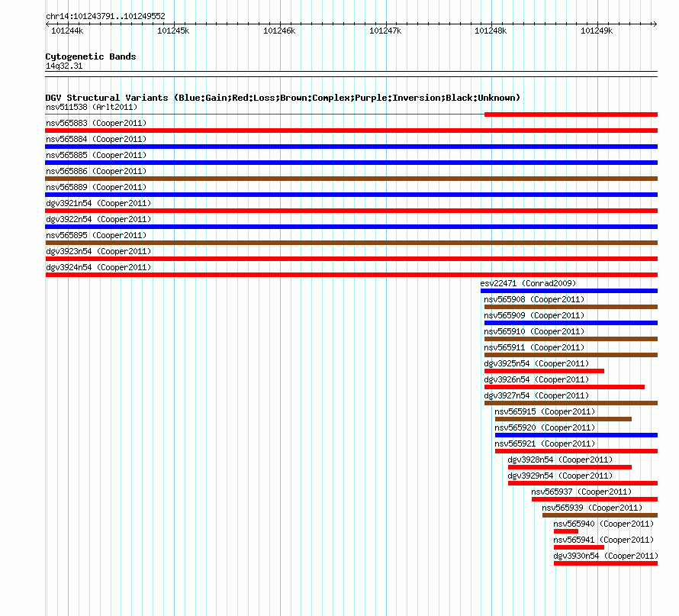Screen dimensions: 679x616
Task: Open the nsv565884 (Cooper2011) variant label
Action: tap(96, 139)
